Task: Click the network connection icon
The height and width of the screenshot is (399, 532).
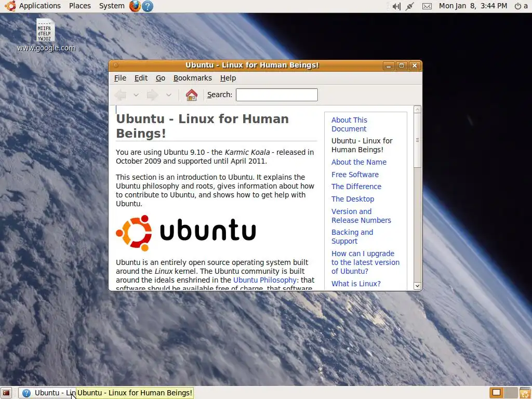Action: [410, 6]
